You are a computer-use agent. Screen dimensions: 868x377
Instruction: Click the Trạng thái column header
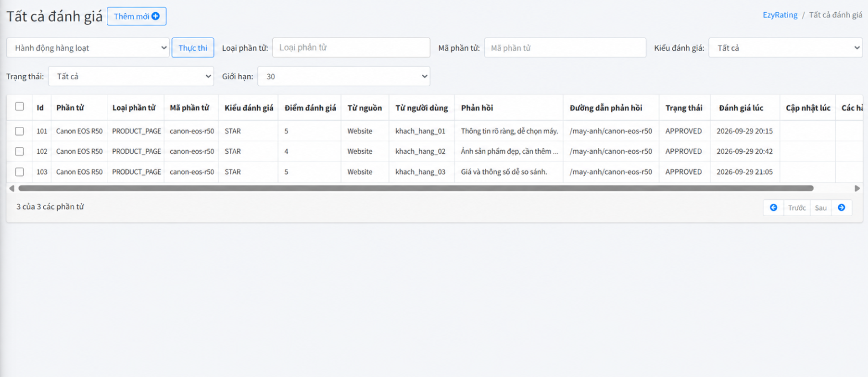(x=684, y=108)
